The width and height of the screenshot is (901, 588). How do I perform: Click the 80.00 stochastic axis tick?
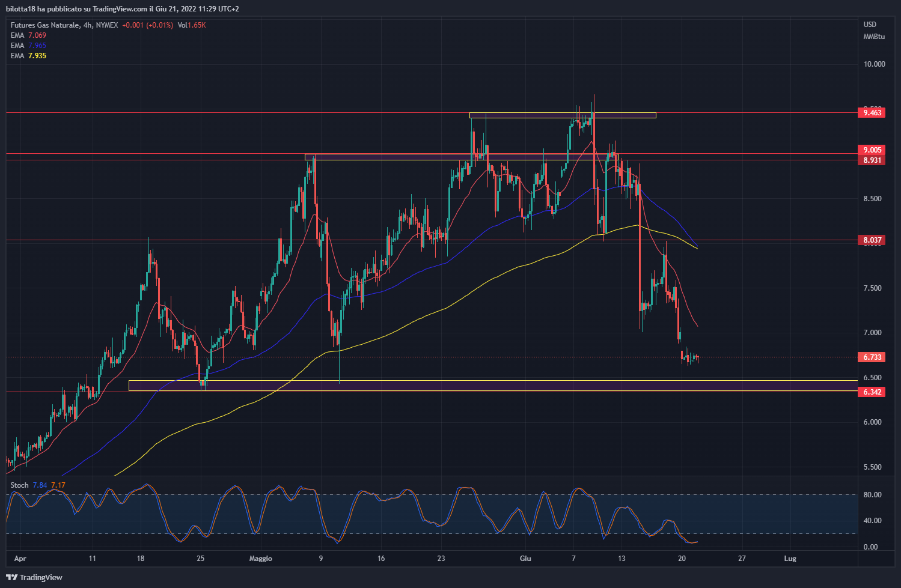pos(872,495)
